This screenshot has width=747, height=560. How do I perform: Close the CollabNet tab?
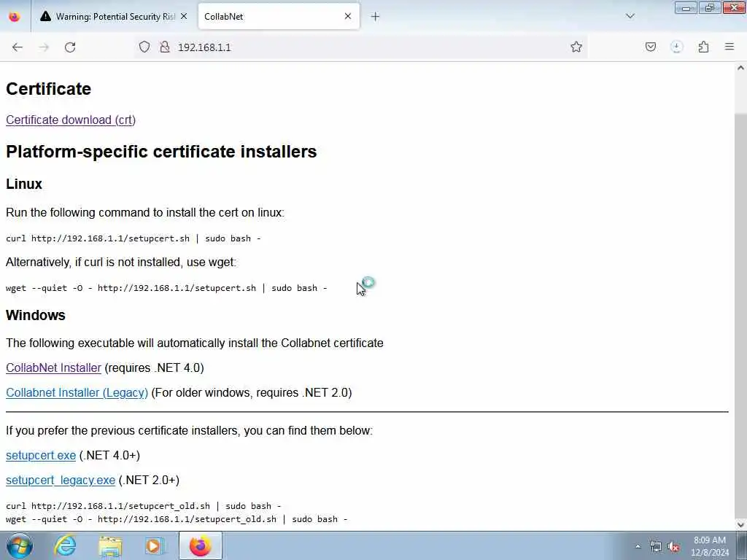(348, 16)
